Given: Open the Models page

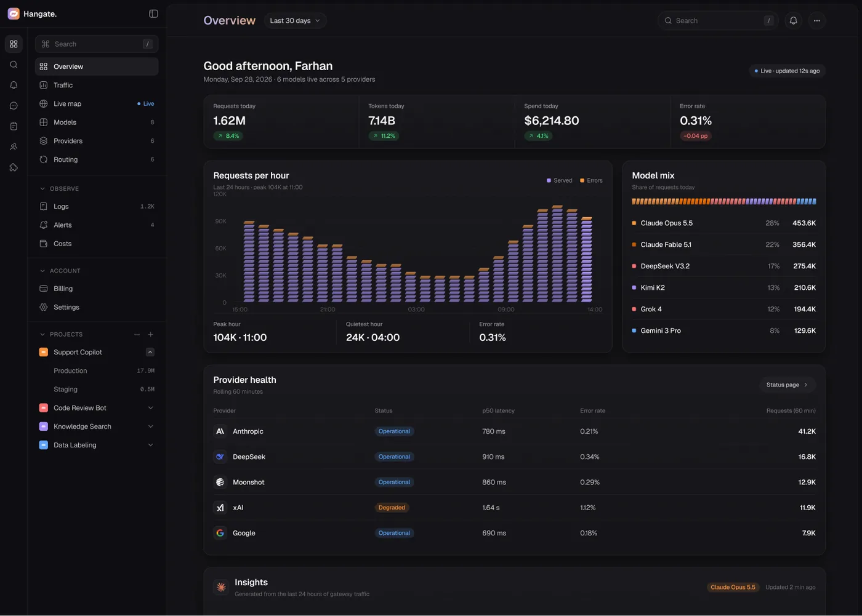Looking at the screenshot, I should coord(97,122).
